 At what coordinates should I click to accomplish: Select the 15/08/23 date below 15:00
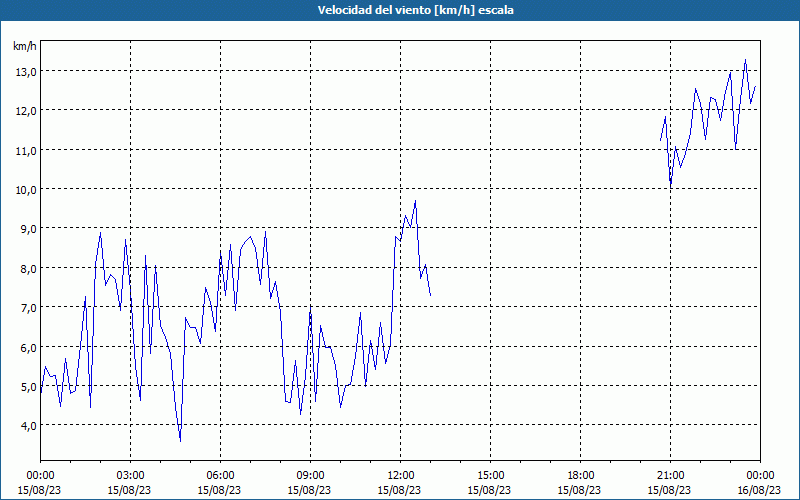pyautogui.click(x=489, y=490)
